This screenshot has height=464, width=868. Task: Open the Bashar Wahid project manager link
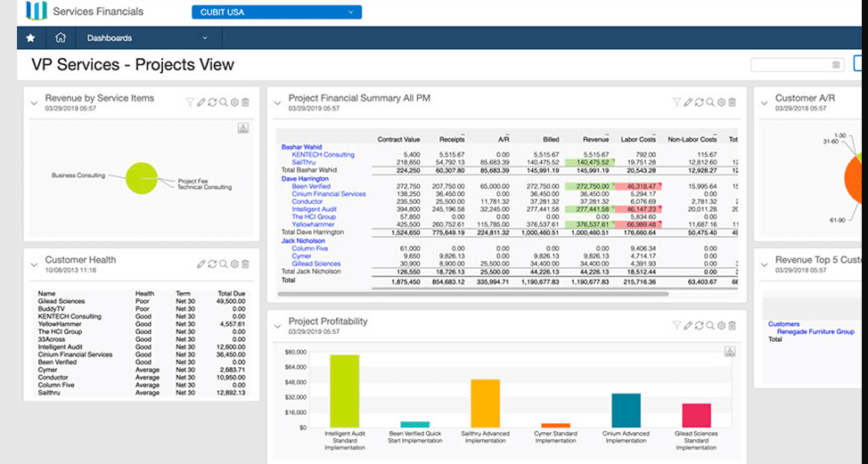[301, 147]
